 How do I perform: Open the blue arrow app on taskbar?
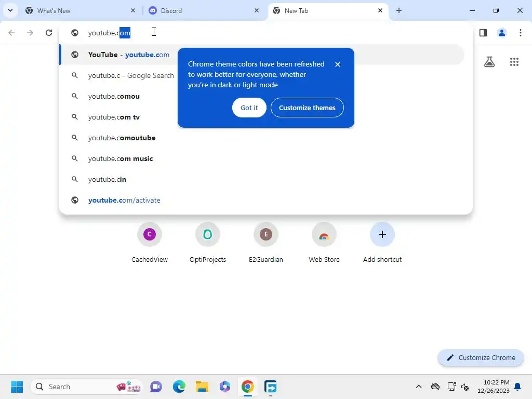coord(270,387)
